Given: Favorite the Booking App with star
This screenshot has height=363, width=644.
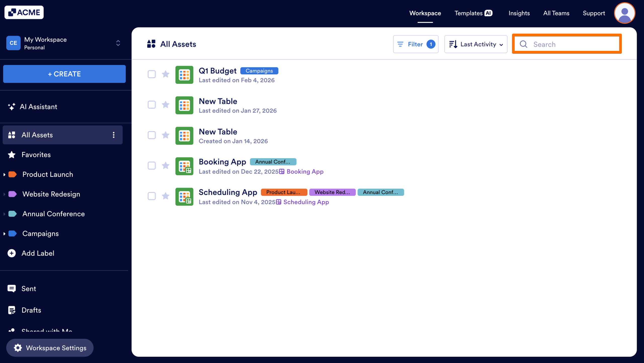Looking at the screenshot, I should point(166,166).
